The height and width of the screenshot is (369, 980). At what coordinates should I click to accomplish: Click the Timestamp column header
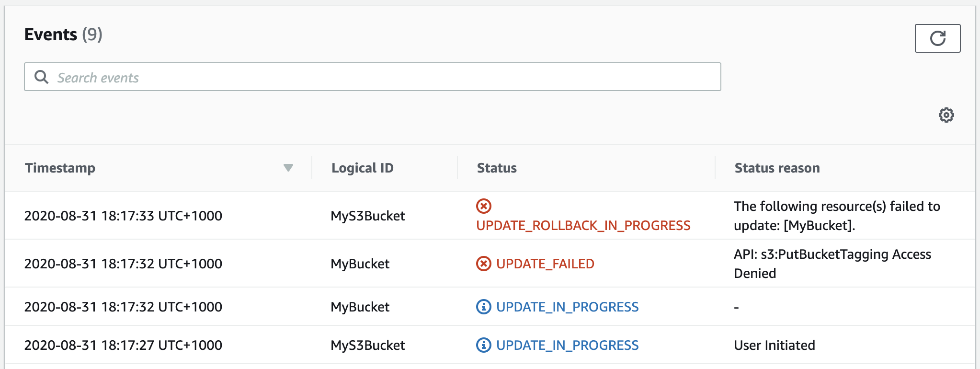[60, 168]
